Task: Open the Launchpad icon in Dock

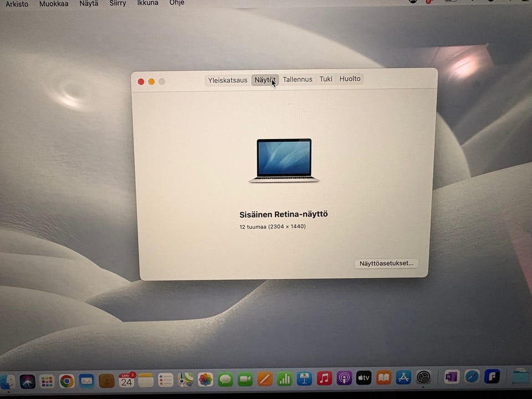Action: coord(47,382)
